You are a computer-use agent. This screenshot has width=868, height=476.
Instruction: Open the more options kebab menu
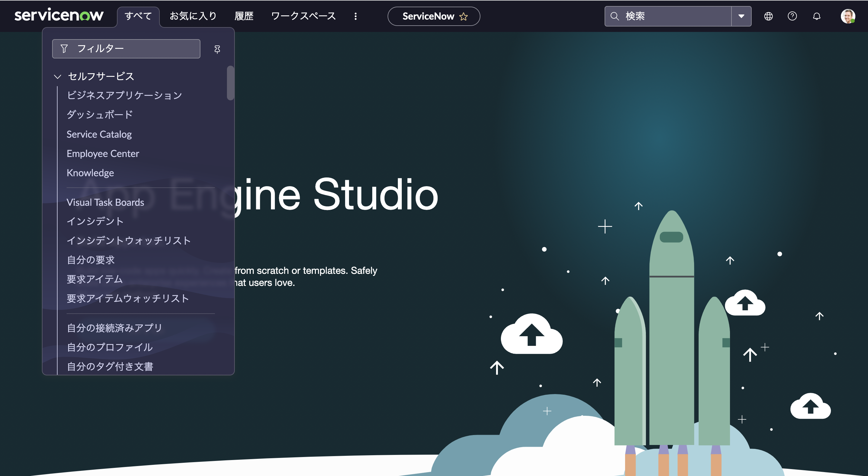pos(356,16)
